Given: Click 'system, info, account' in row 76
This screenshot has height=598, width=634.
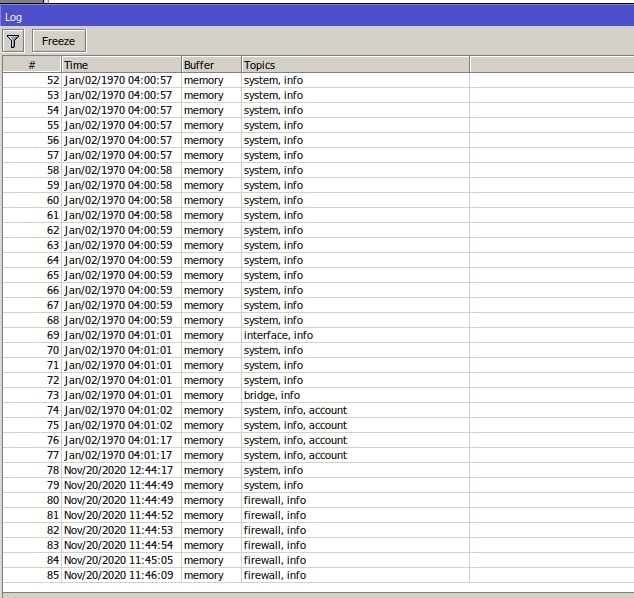Looking at the screenshot, I should click(295, 440).
